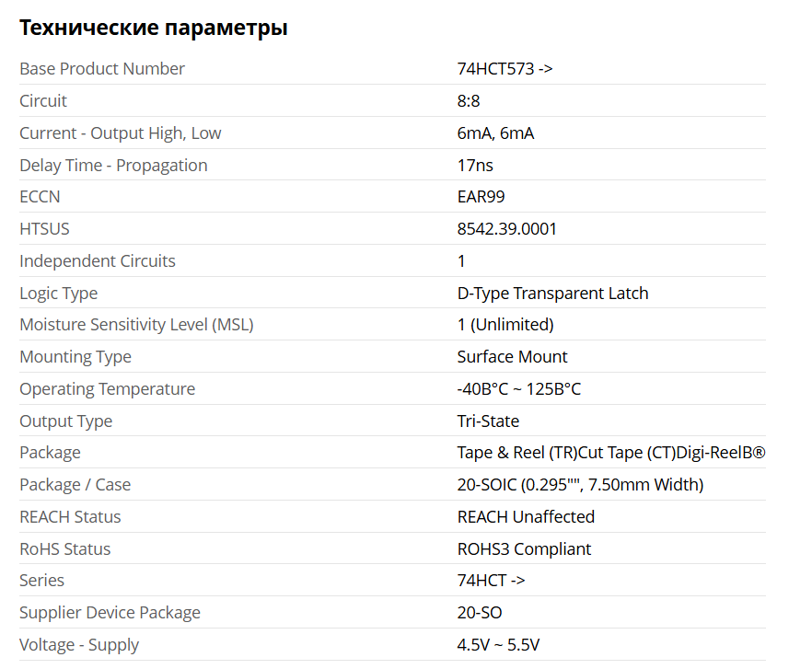This screenshot has height=669, width=812.
Task: Select the Tri-State output type value
Action: pos(488,421)
